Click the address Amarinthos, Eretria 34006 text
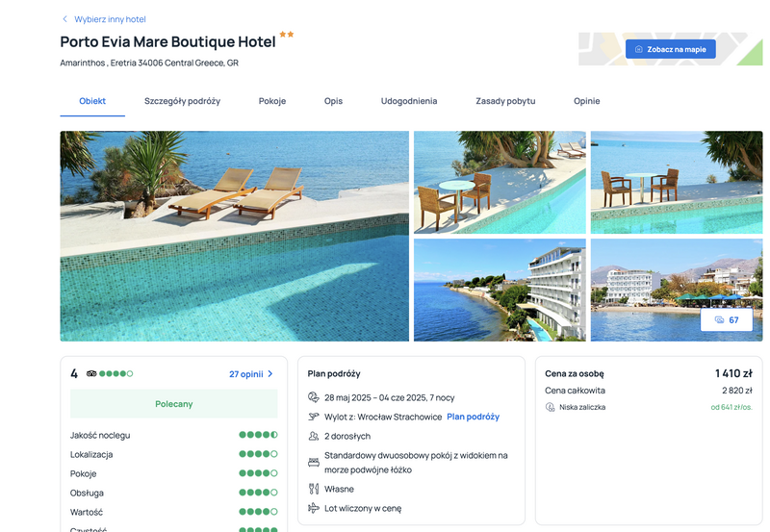 click(149, 63)
